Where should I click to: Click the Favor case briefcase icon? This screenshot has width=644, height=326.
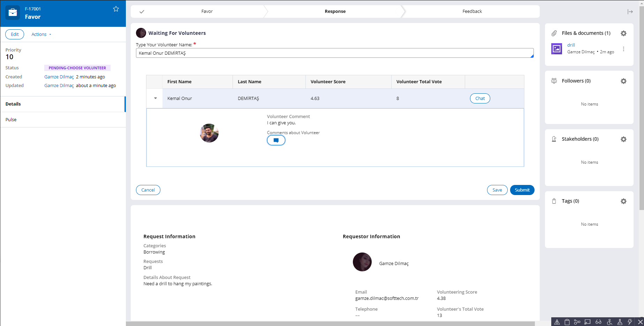tap(13, 13)
